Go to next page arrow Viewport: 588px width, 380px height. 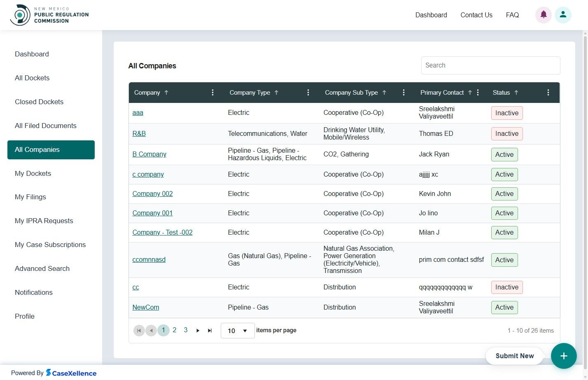(x=198, y=331)
